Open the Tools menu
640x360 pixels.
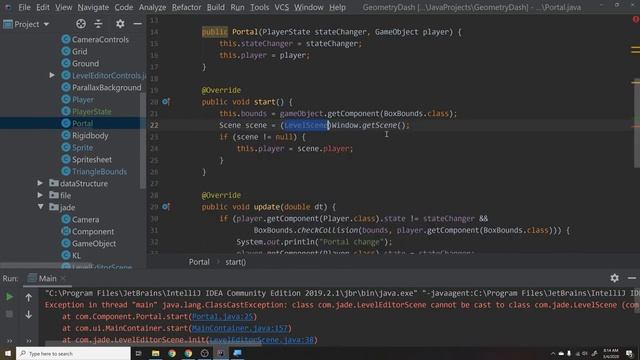259,7
